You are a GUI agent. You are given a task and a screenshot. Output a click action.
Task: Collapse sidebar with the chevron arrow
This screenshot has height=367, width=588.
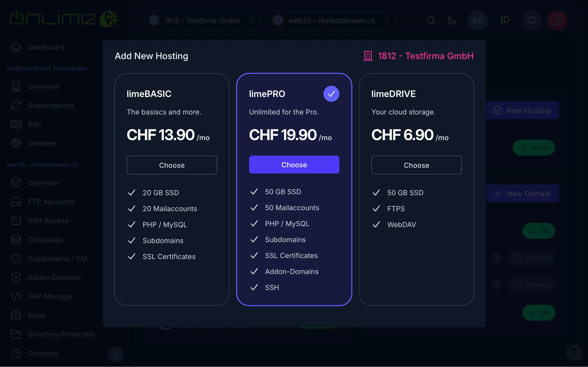coord(116,355)
